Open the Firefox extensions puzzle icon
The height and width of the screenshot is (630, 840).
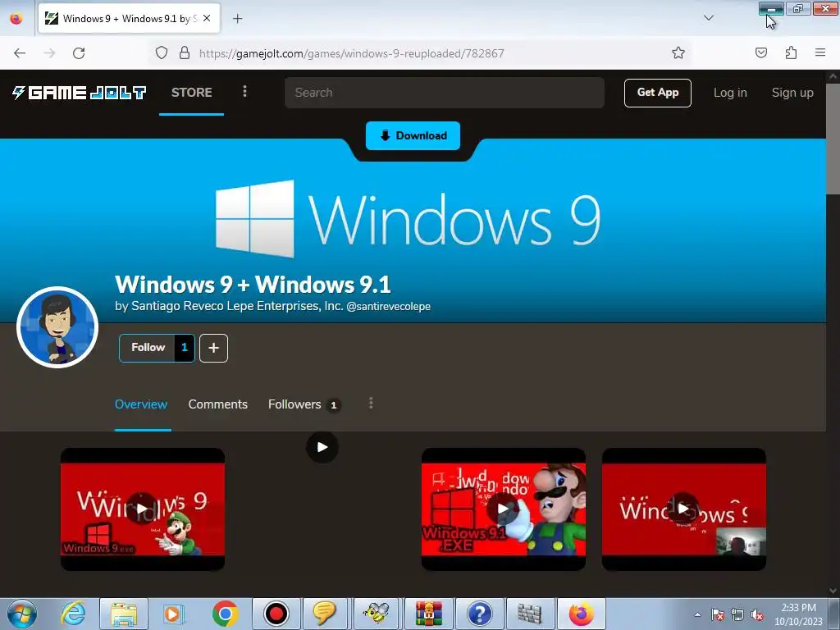(x=791, y=53)
